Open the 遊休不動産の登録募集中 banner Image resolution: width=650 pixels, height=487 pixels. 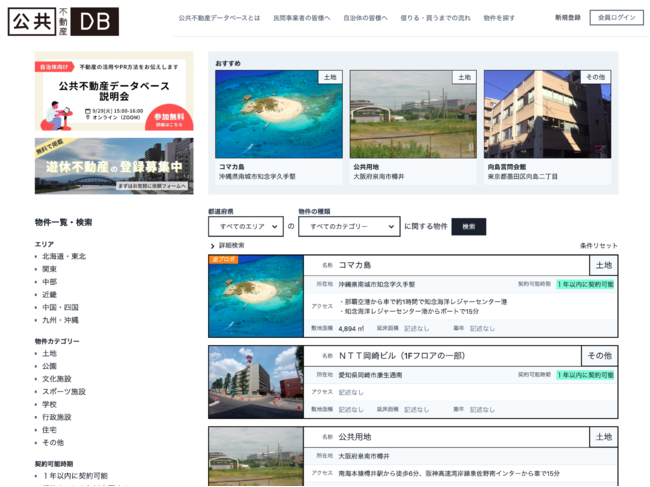tap(114, 165)
